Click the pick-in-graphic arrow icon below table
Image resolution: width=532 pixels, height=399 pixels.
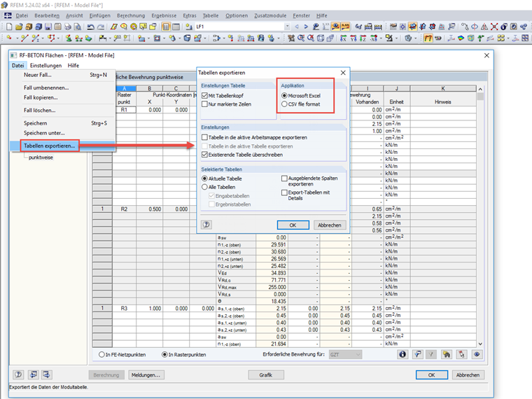(461, 355)
